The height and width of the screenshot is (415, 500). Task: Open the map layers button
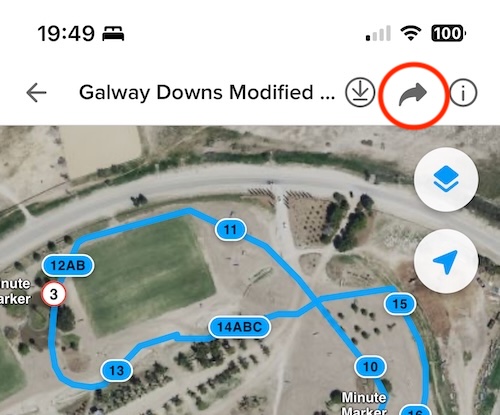coord(446,179)
